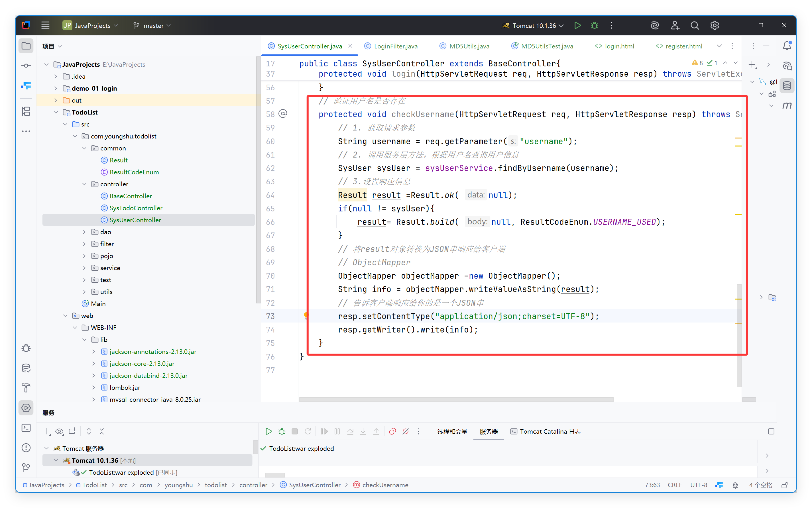This screenshot has height=508, width=812.
Task: Toggle the services view options eye icon
Action: (x=60, y=431)
